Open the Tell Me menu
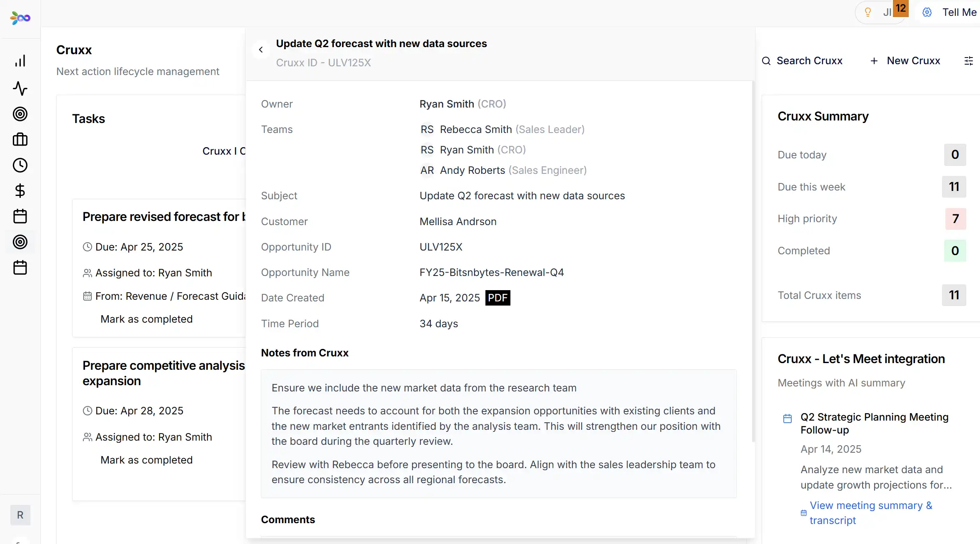980x544 pixels. (959, 12)
